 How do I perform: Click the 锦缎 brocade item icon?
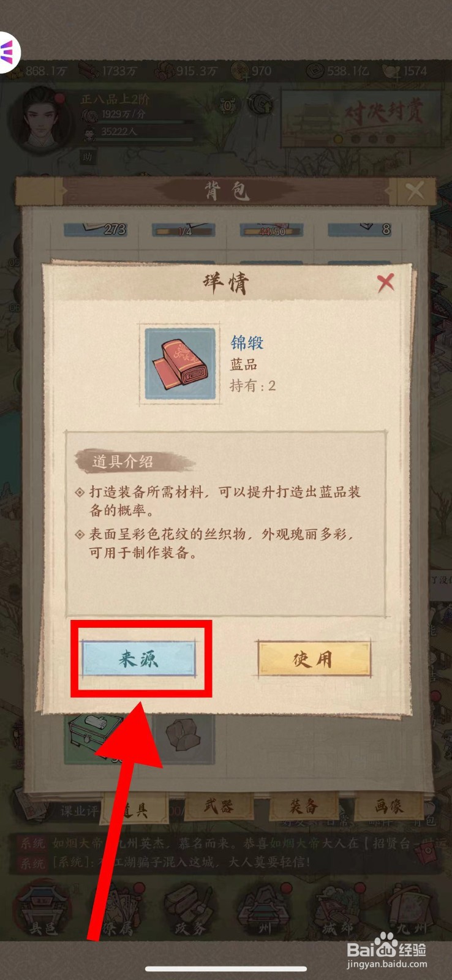[179, 364]
